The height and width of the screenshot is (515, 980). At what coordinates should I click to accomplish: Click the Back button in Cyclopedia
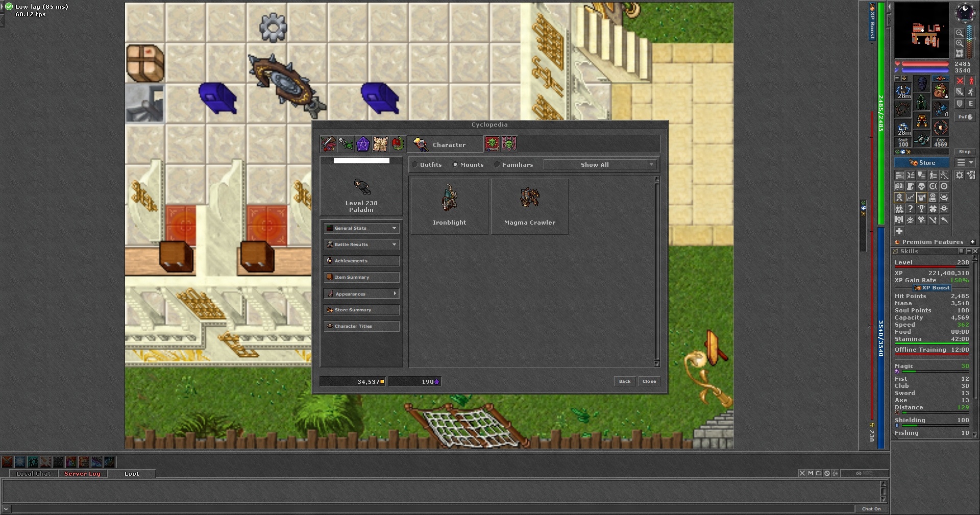pos(625,381)
